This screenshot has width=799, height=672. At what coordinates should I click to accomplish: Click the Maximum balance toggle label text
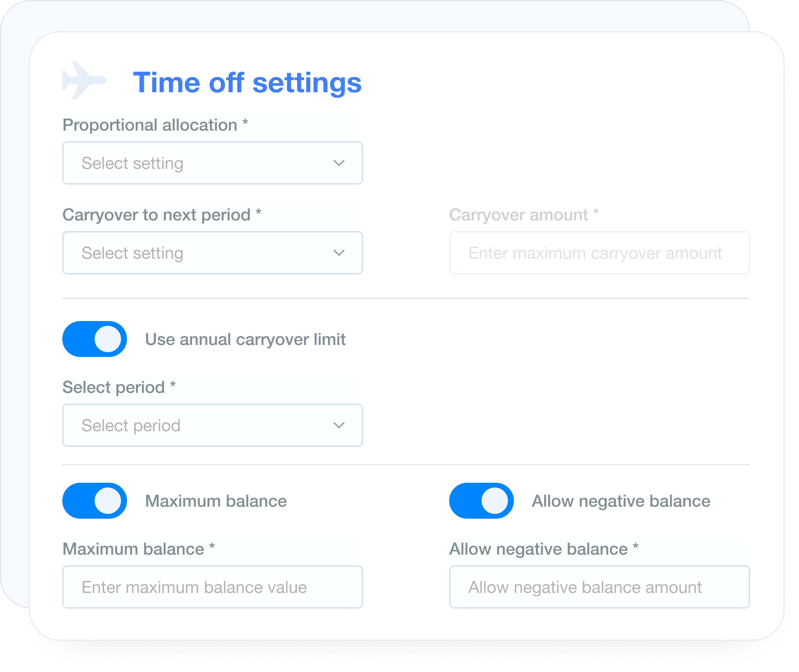point(216,501)
